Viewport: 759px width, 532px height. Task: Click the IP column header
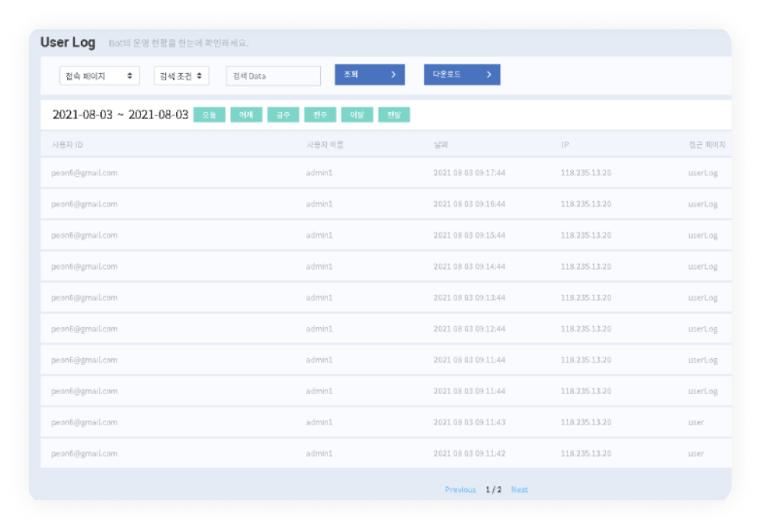(565, 144)
